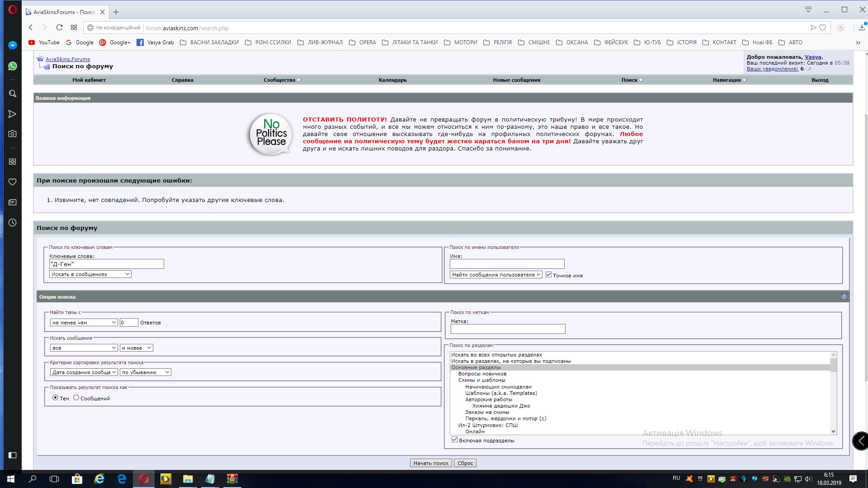Open 'Искать в сообщениях' dropdown

point(90,274)
